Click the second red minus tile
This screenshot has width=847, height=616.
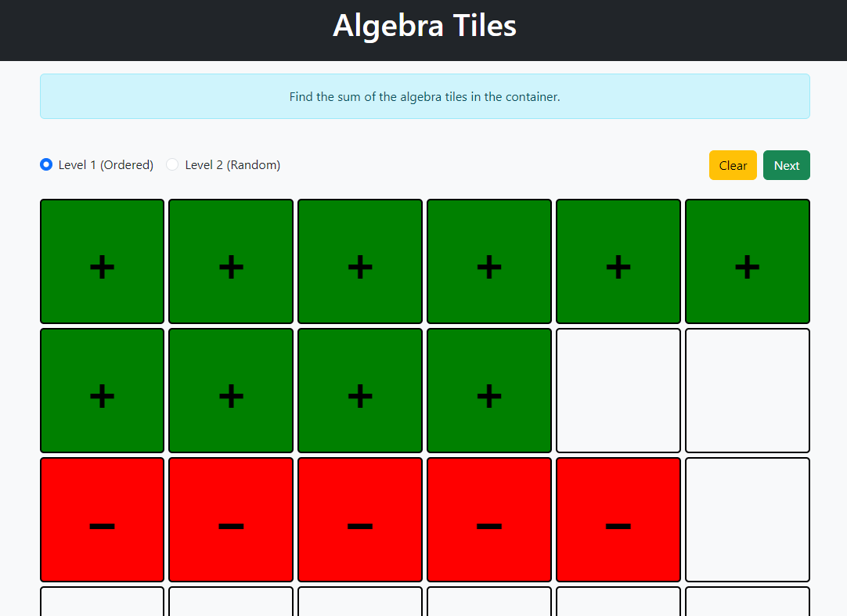coord(231,520)
